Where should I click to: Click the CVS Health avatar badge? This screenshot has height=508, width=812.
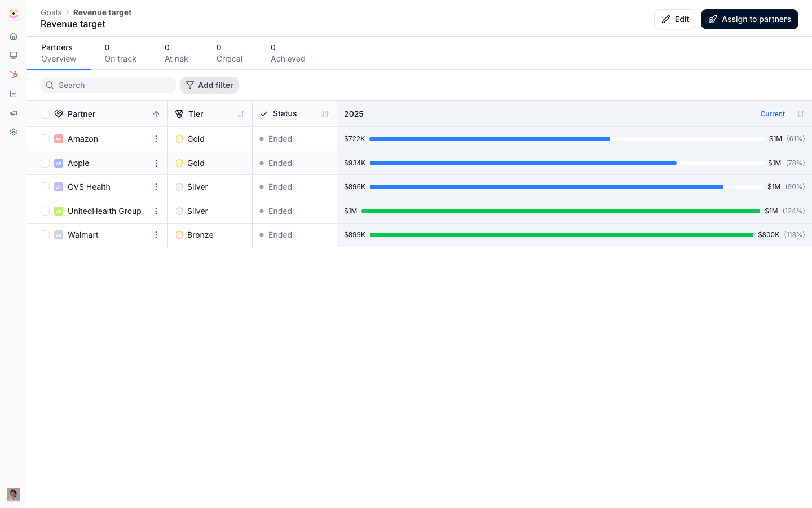(x=59, y=187)
